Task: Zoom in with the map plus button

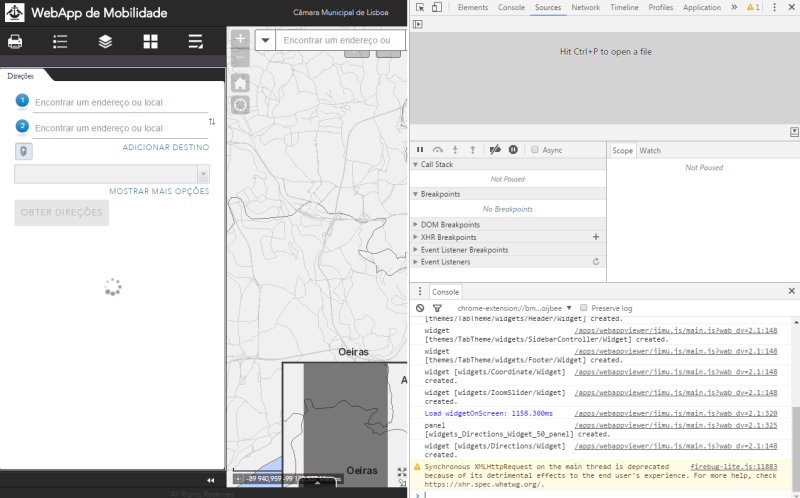Action: tap(240, 40)
